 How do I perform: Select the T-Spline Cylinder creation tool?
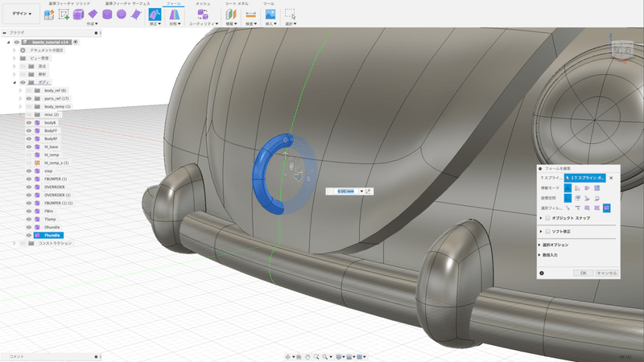click(x=107, y=14)
